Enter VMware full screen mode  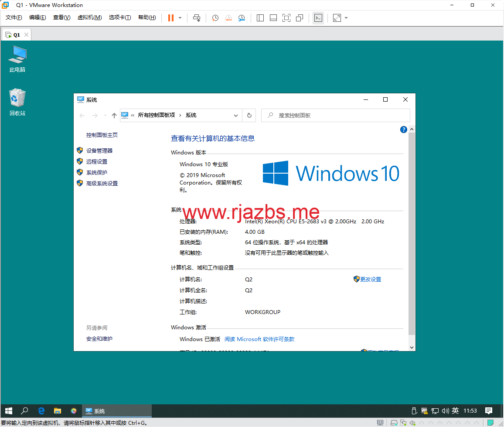tap(286, 18)
